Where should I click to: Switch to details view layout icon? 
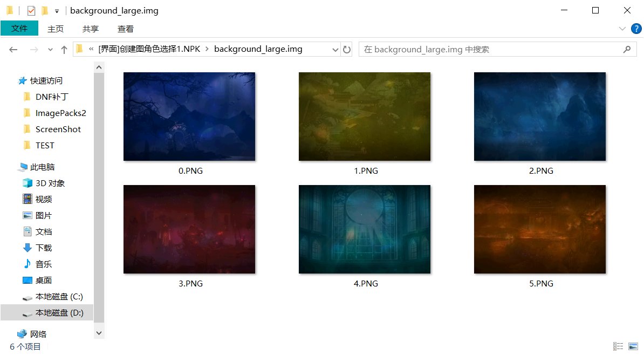[x=618, y=346]
